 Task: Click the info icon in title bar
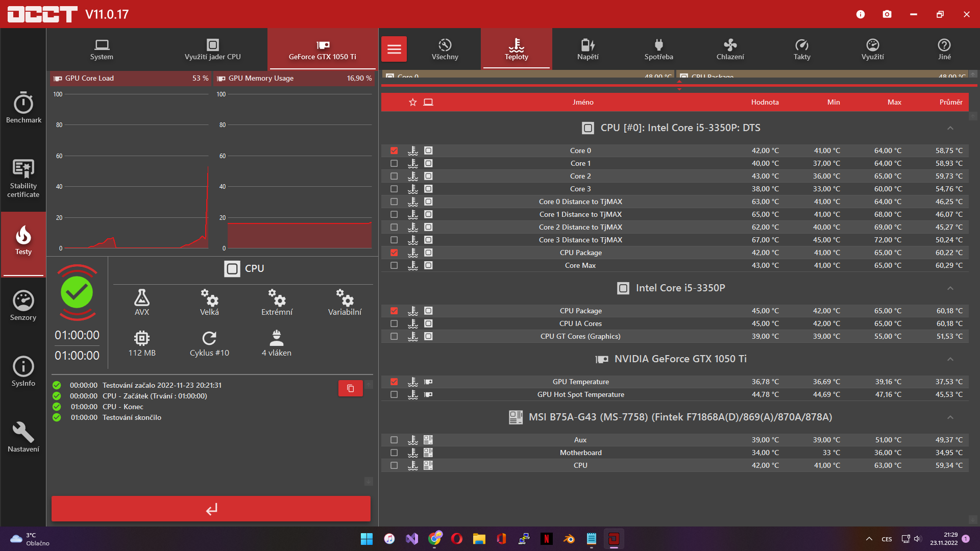861,14
